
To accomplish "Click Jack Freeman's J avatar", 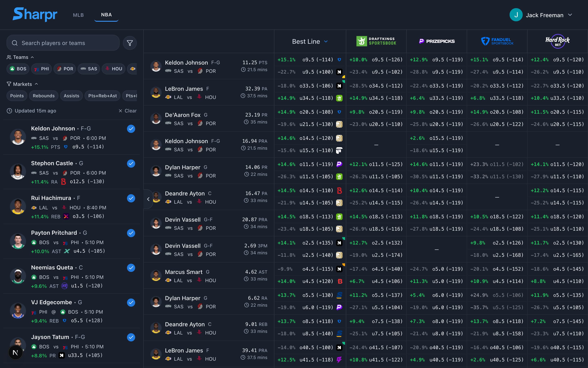I will (x=516, y=15).
